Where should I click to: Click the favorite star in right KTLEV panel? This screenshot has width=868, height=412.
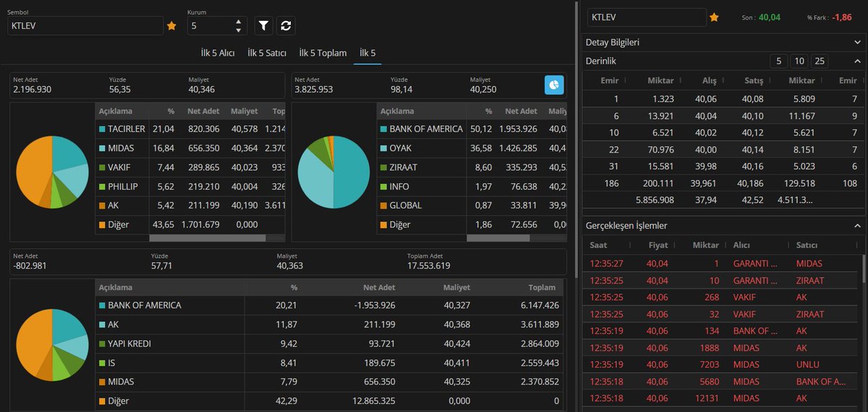[714, 17]
